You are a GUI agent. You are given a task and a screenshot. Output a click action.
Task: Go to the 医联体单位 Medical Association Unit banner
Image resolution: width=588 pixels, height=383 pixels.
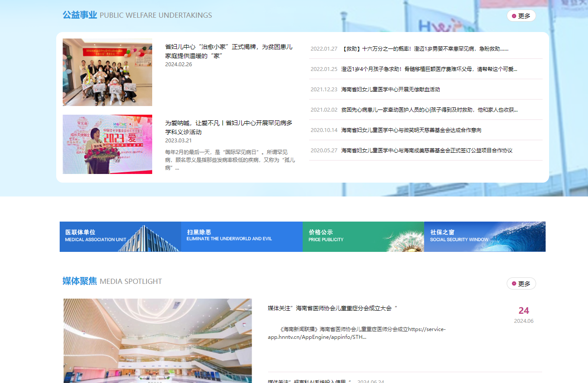click(120, 237)
